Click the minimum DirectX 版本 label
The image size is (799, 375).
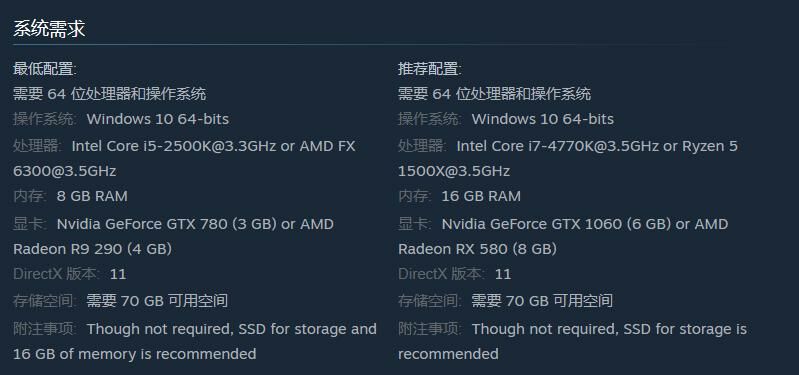pyautogui.click(x=56, y=274)
